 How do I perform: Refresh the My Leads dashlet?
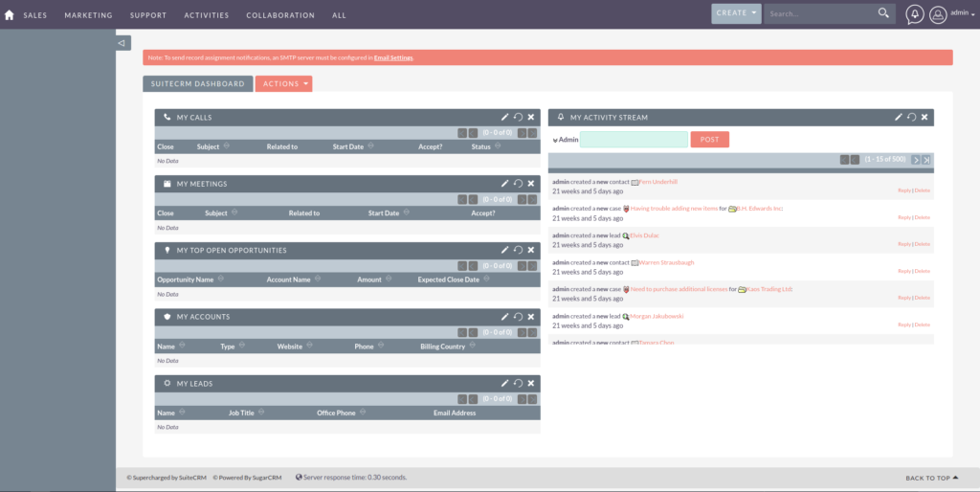[x=518, y=383]
